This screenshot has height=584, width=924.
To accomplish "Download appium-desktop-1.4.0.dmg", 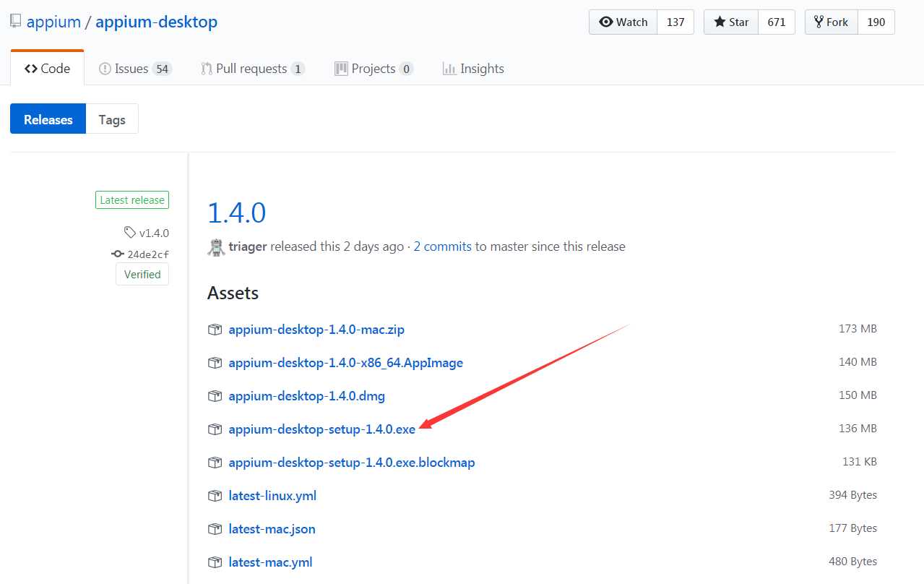I will click(306, 396).
